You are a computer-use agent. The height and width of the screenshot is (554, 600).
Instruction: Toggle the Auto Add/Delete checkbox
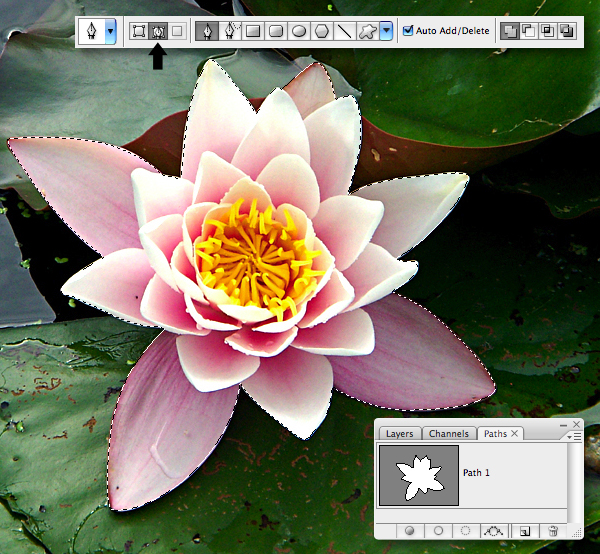click(x=408, y=30)
